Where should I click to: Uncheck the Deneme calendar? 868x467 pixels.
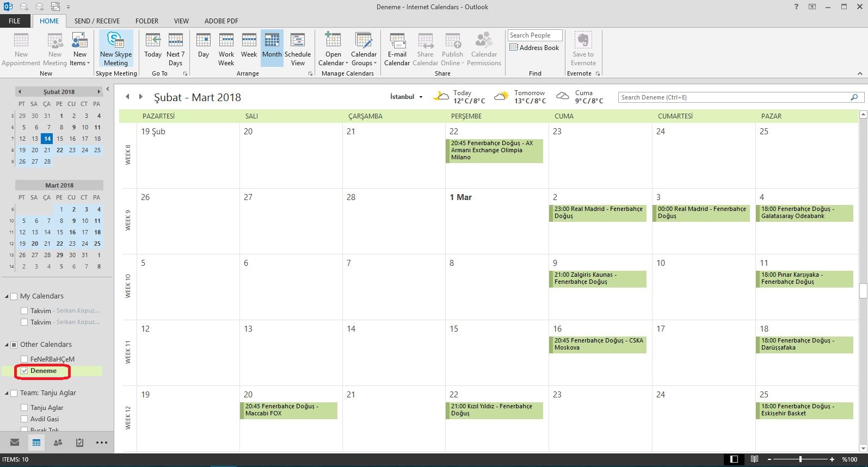click(24, 371)
